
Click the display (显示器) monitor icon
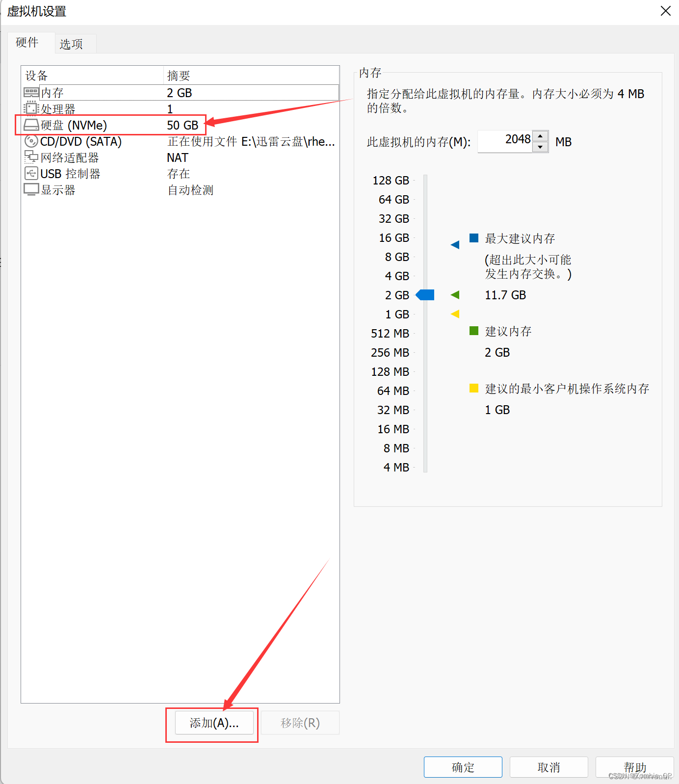31,190
